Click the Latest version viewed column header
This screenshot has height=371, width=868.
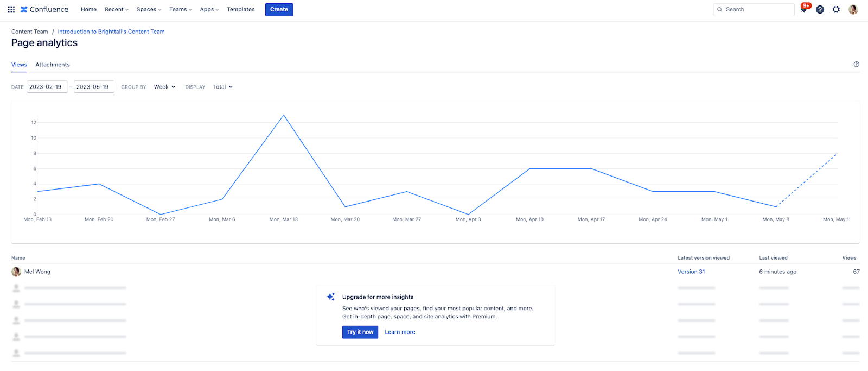coord(704,258)
